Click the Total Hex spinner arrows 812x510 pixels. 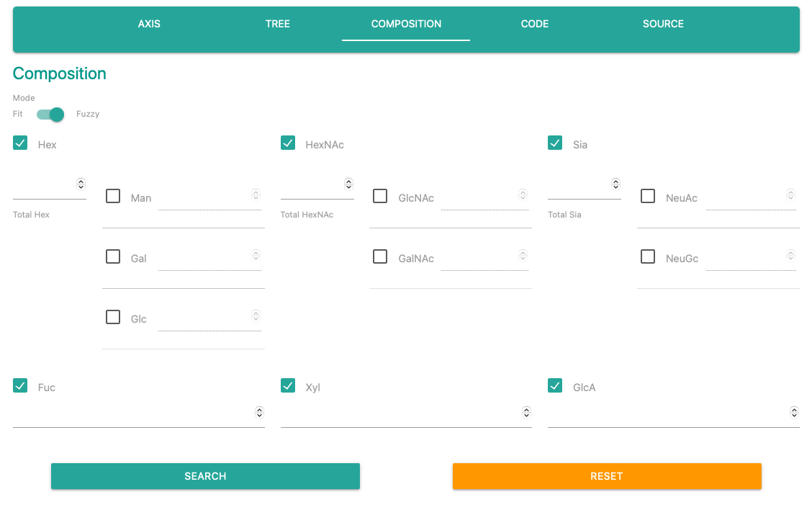(x=81, y=184)
